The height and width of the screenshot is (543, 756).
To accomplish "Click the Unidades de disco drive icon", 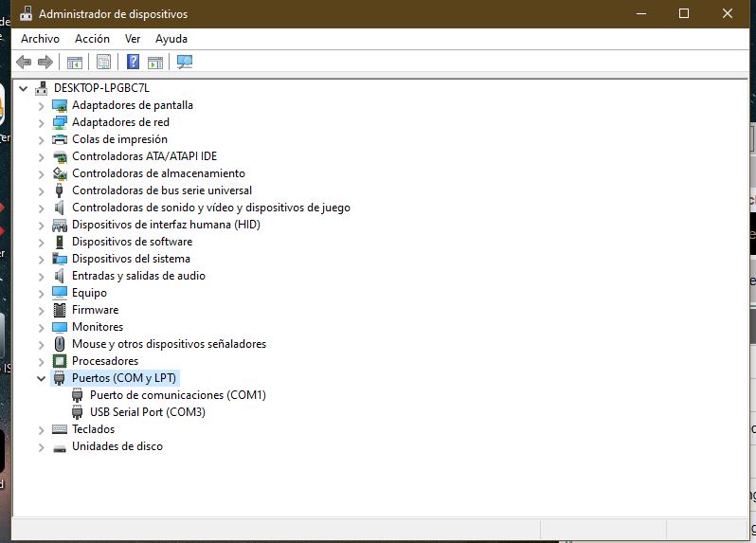I will point(60,448).
